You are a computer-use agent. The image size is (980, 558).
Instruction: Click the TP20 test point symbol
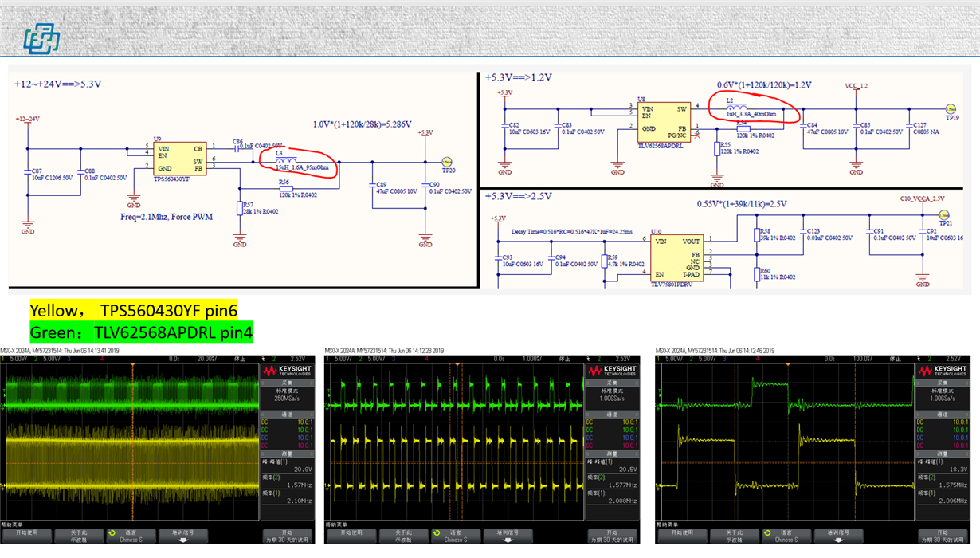click(x=447, y=162)
